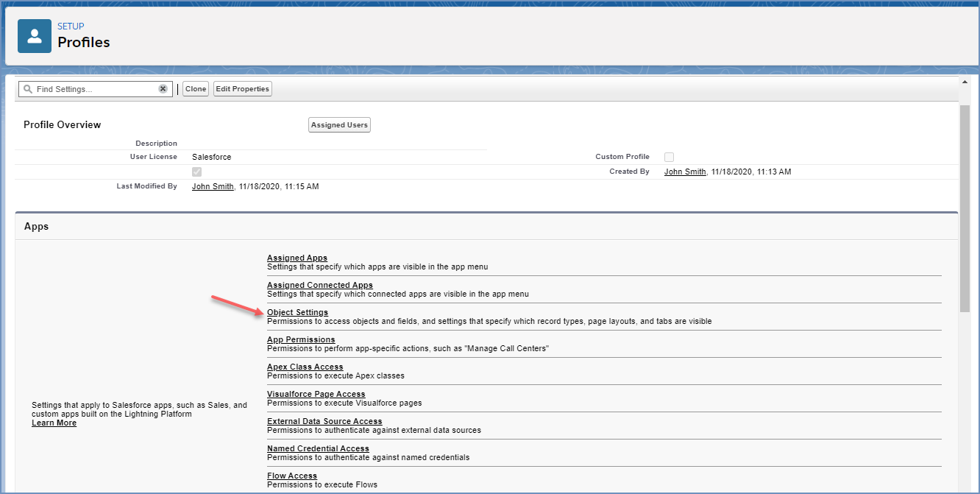Click the Profiles setup user icon
The image size is (980, 494).
pos(35,36)
